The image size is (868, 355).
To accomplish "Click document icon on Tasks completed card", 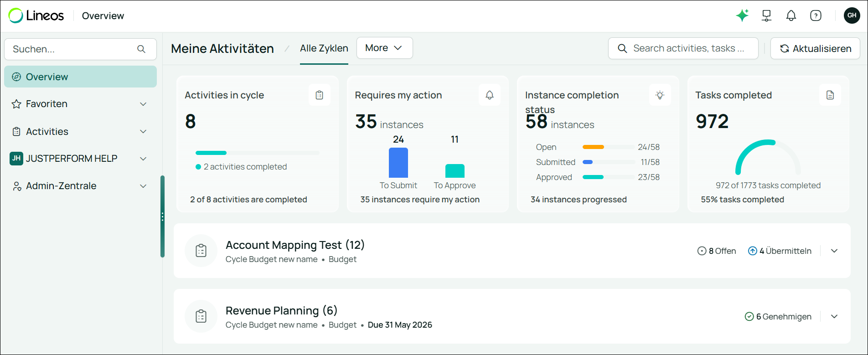I will [x=830, y=95].
